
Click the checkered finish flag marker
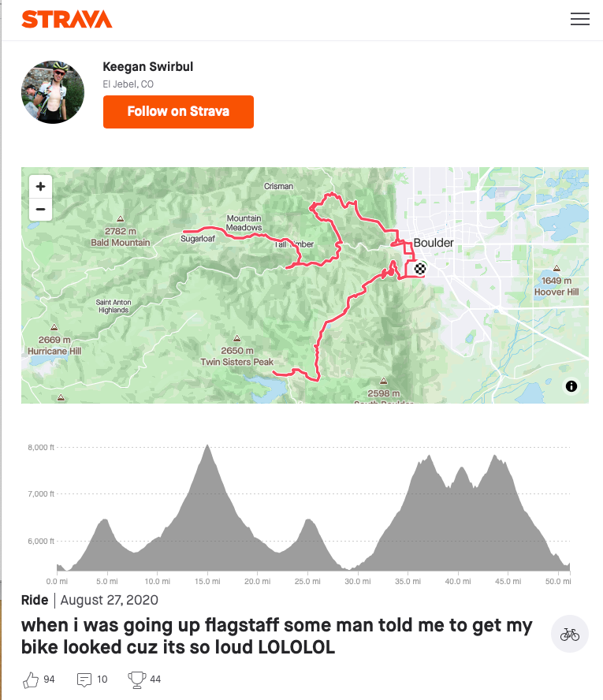[x=421, y=269]
